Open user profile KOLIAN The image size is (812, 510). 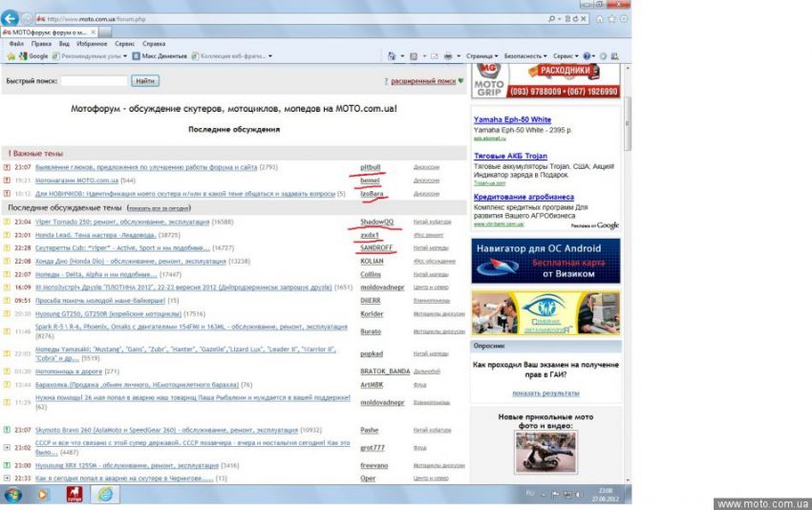click(372, 261)
